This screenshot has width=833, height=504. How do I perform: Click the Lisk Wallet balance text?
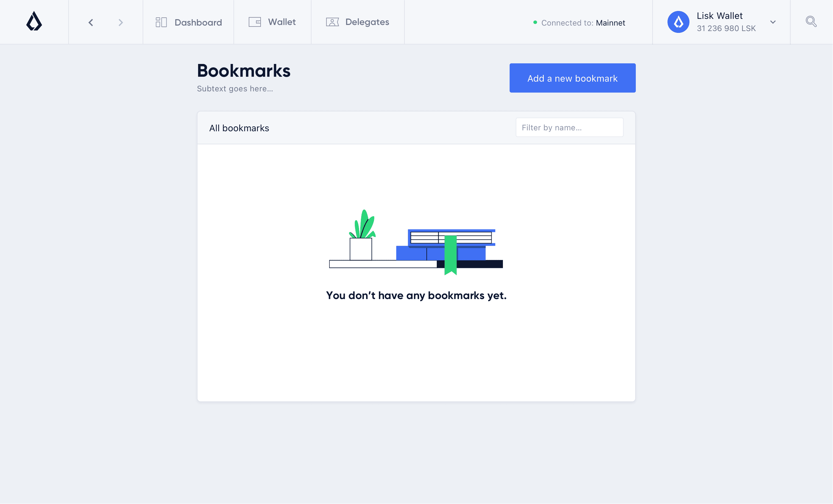click(x=726, y=28)
